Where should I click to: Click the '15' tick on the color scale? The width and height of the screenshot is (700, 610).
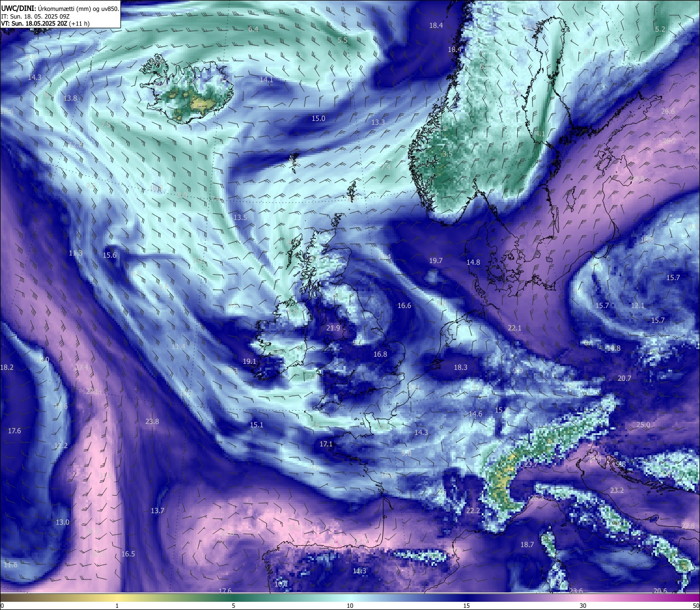coord(466,606)
